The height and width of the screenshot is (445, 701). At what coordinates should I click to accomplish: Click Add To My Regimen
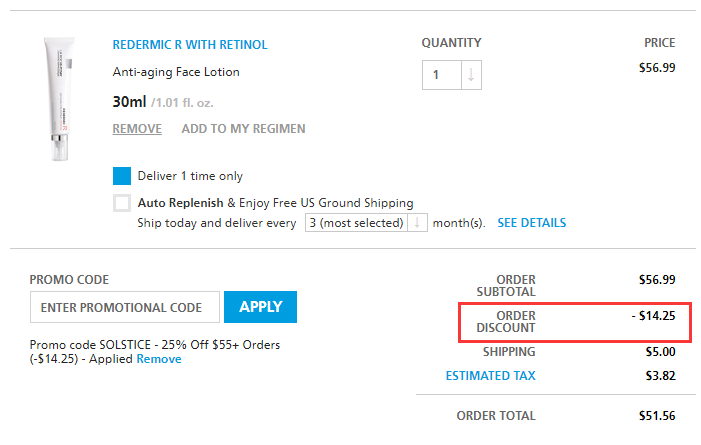click(x=243, y=129)
